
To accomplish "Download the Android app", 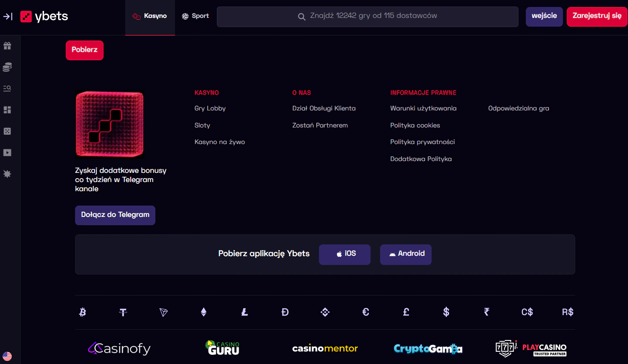I will tap(406, 254).
